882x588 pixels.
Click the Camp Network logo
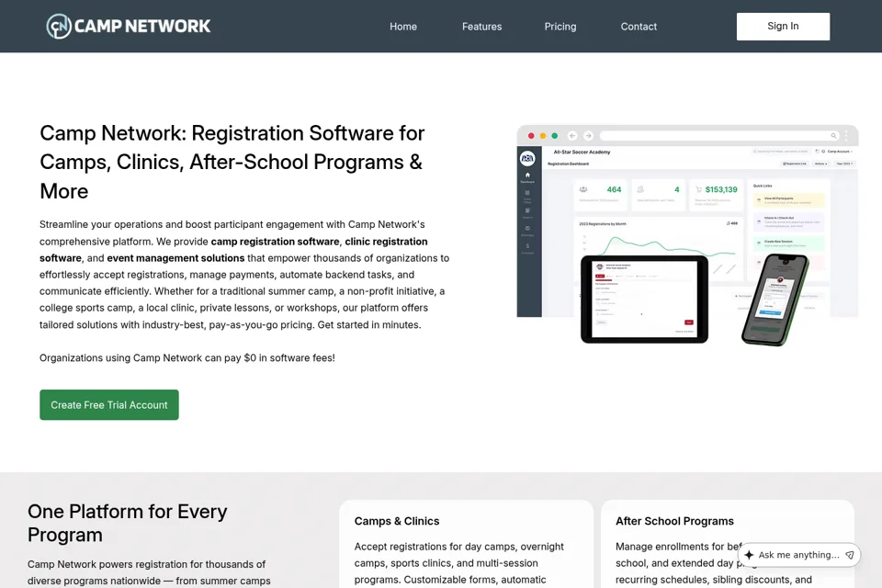pyautogui.click(x=129, y=26)
